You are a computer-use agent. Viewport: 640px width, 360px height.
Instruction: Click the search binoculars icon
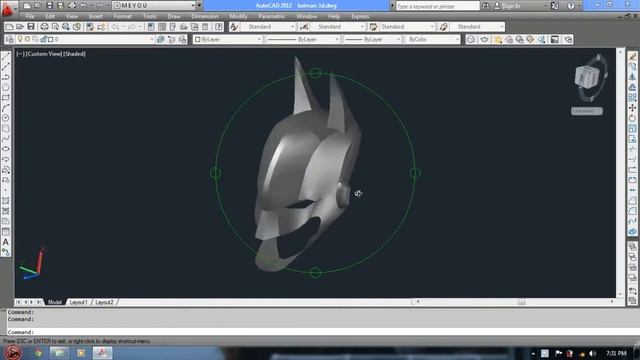485,6
